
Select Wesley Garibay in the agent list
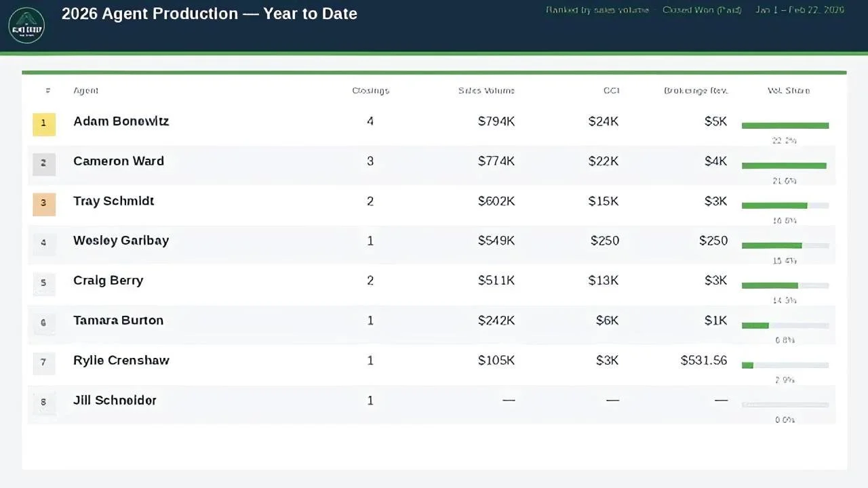[121, 241]
